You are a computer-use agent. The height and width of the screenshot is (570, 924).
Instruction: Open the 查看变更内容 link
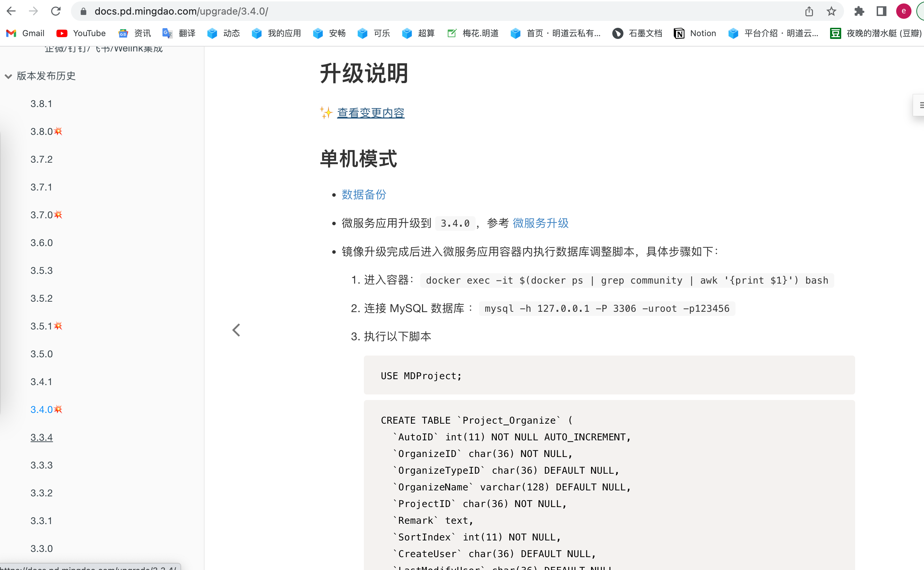[371, 113]
